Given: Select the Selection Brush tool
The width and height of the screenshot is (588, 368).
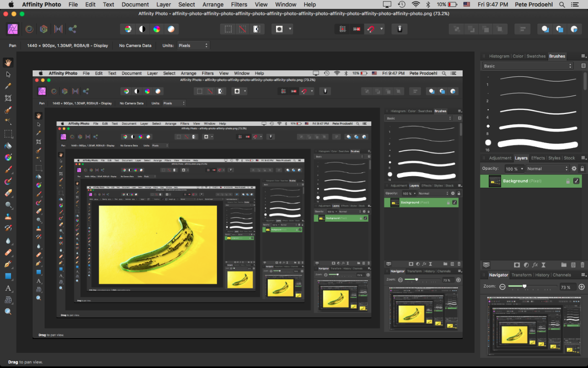Looking at the screenshot, I should (x=8, y=110).
